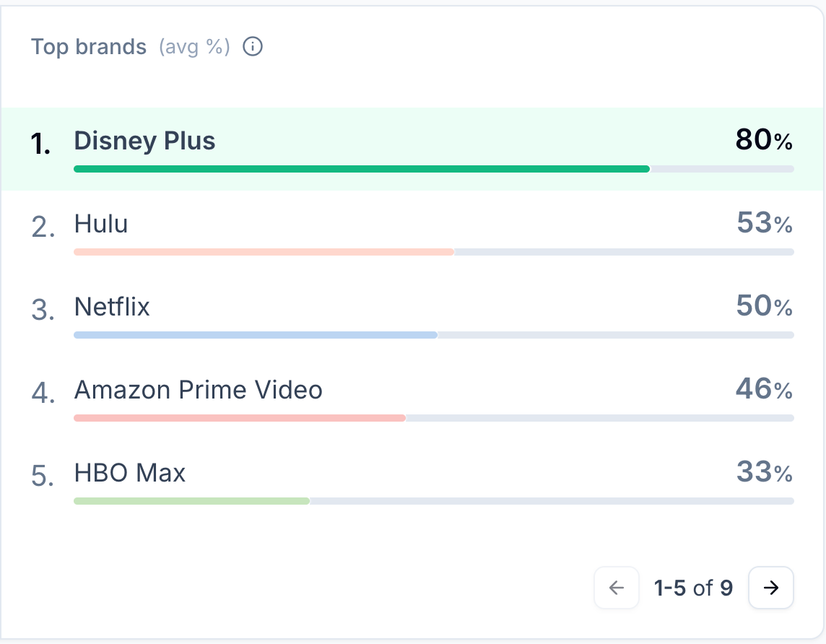Viewport: 826px width, 644px height.
Task: Click the Disney Plus green progress bar
Action: coord(361,168)
